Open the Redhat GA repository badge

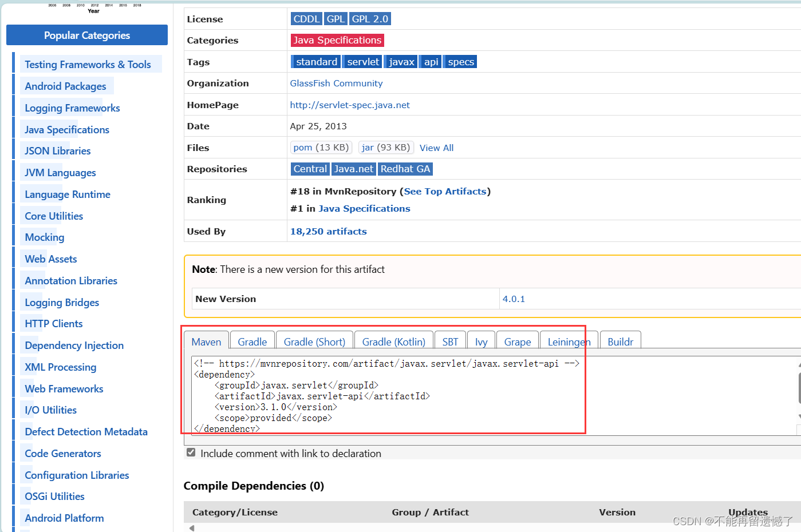pos(405,169)
